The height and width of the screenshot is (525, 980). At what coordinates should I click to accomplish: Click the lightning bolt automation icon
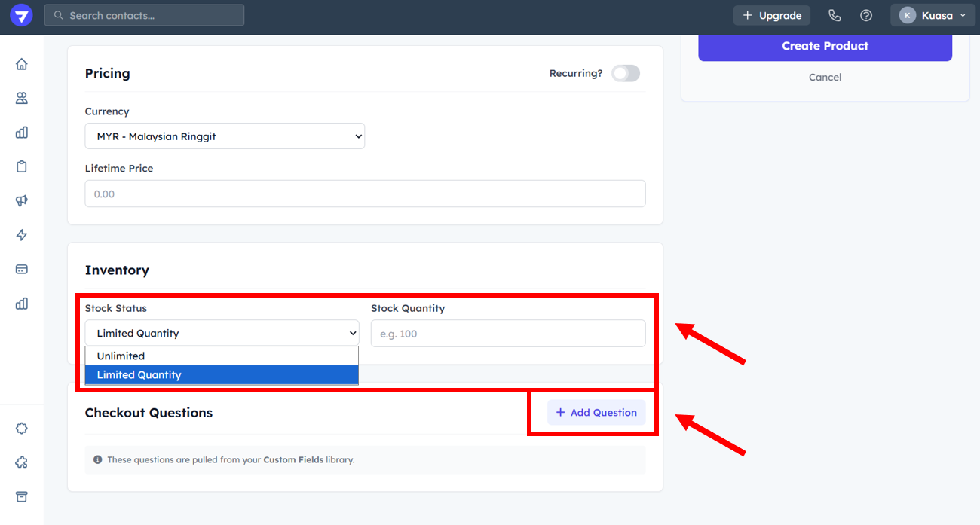22,235
